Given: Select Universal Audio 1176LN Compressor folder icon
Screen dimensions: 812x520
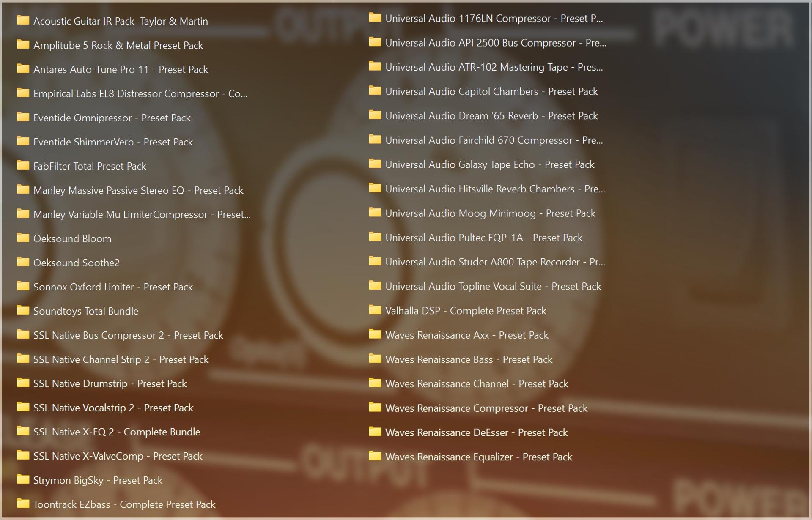Looking at the screenshot, I should (x=375, y=17).
